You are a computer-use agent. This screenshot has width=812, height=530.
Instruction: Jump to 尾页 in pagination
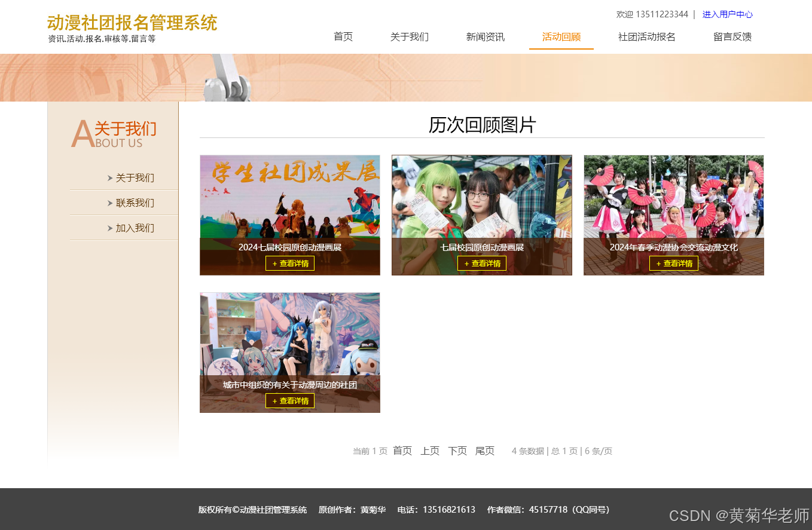[485, 451]
